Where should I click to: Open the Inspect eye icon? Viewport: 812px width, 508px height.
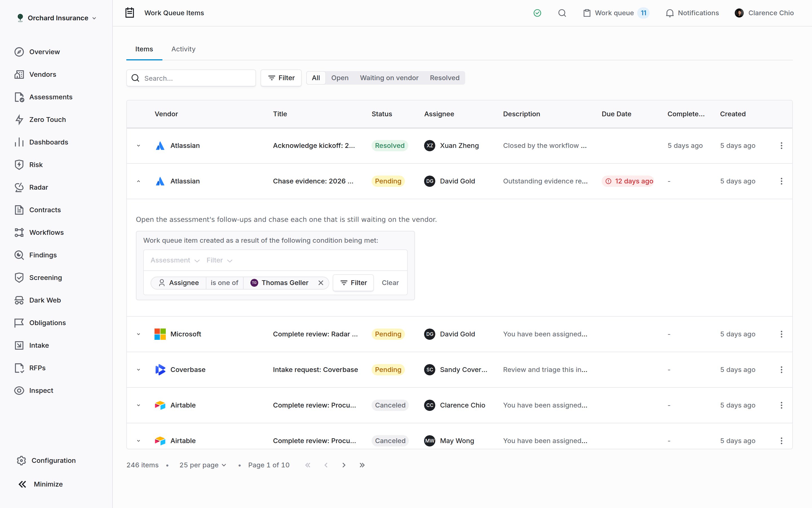(x=19, y=390)
